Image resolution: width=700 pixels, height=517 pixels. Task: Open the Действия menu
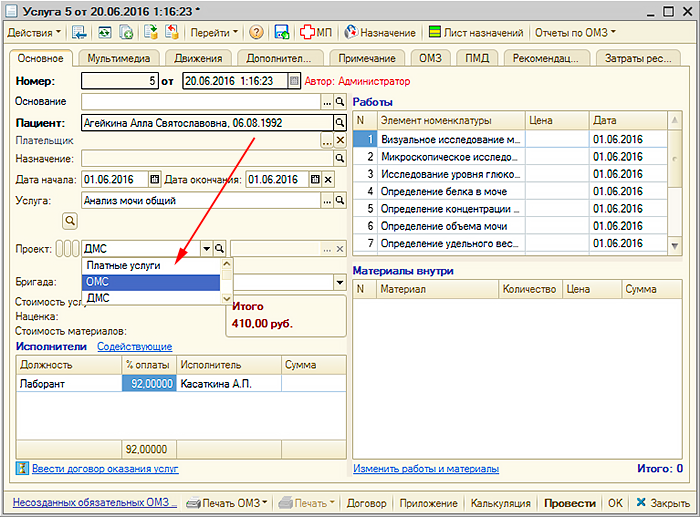pyautogui.click(x=33, y=32)
